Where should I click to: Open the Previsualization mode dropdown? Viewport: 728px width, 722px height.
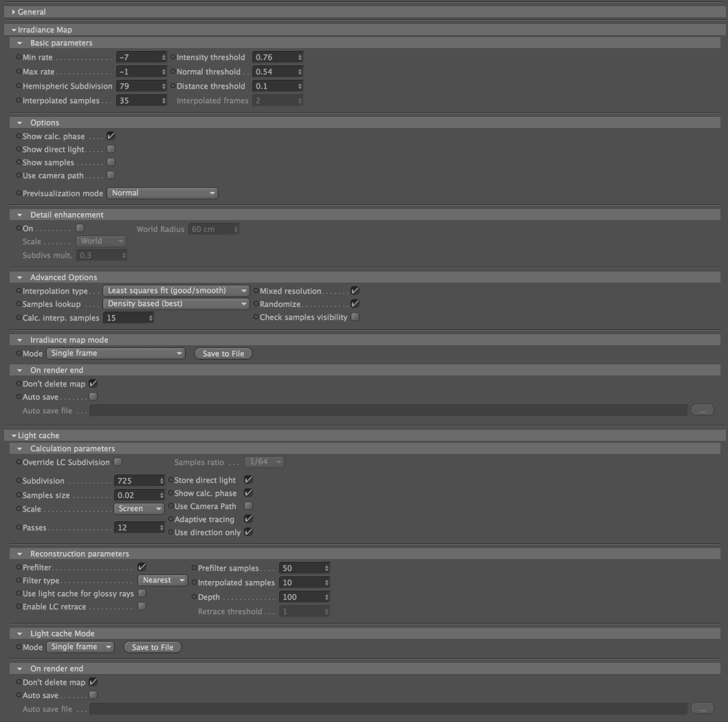162,193
